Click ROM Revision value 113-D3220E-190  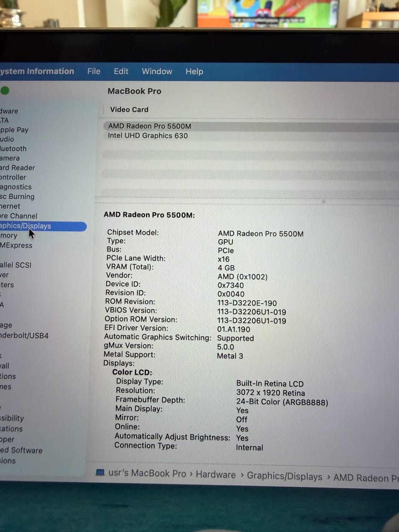247,303
